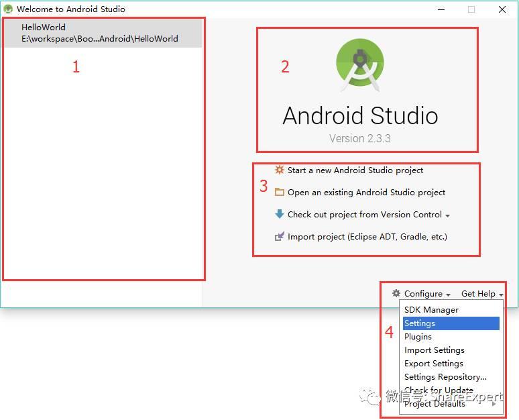Open an existing Android Studio project
Image resolution: width=519 pixels, height=420 pixels.
(x=366, y=193)
